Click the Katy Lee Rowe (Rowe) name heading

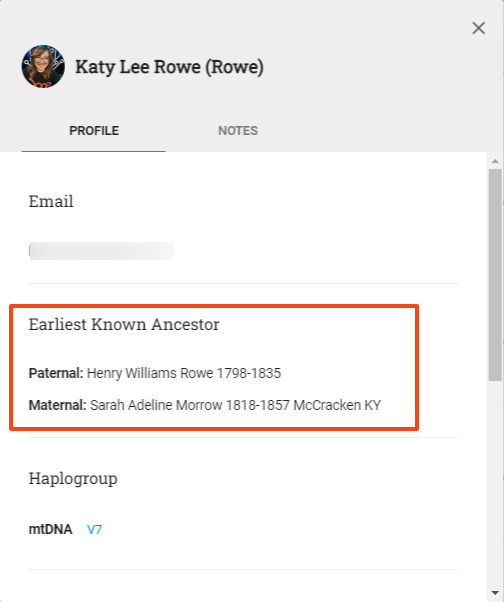(x=169, y=67)
